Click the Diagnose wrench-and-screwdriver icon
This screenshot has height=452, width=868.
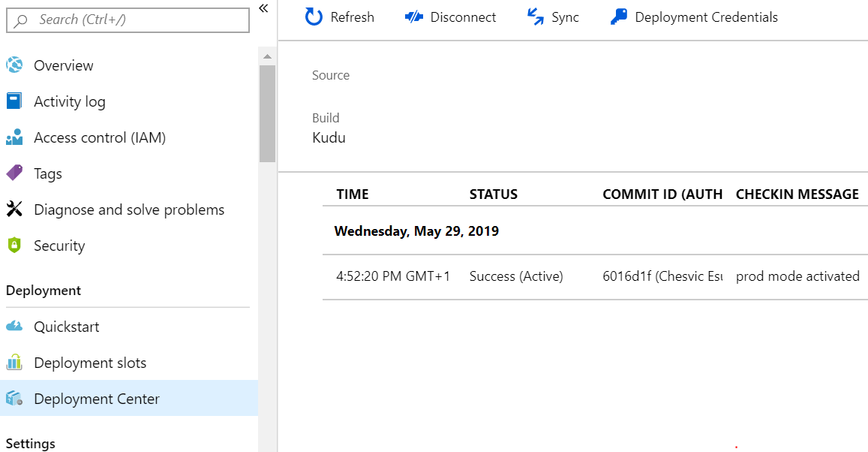(x=14, y=209)
